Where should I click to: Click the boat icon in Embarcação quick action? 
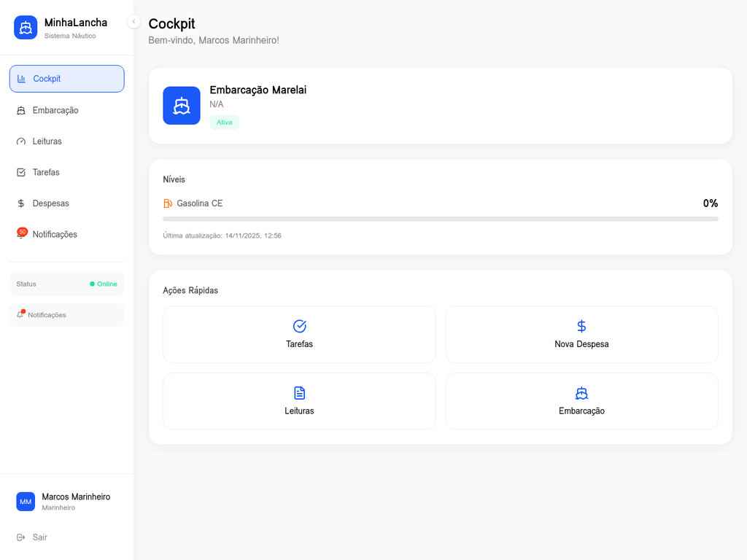581,393
